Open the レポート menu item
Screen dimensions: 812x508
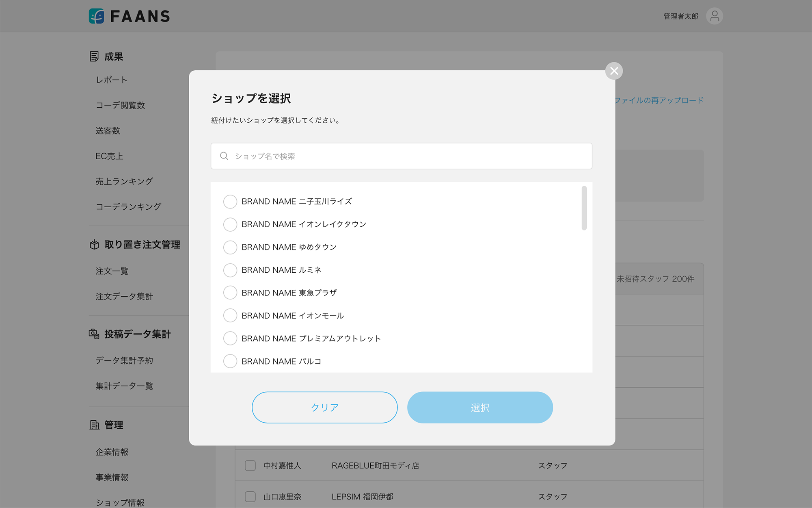point(112,80)
